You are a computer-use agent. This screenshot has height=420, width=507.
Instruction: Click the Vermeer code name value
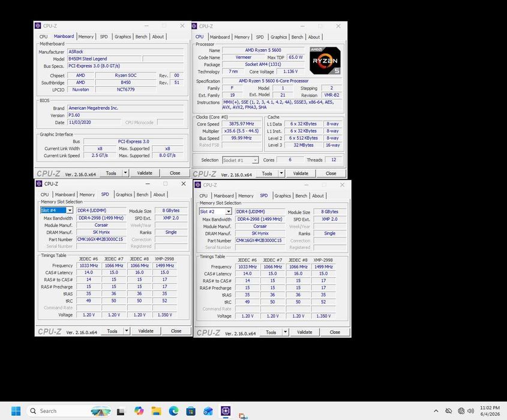(243, 57)
